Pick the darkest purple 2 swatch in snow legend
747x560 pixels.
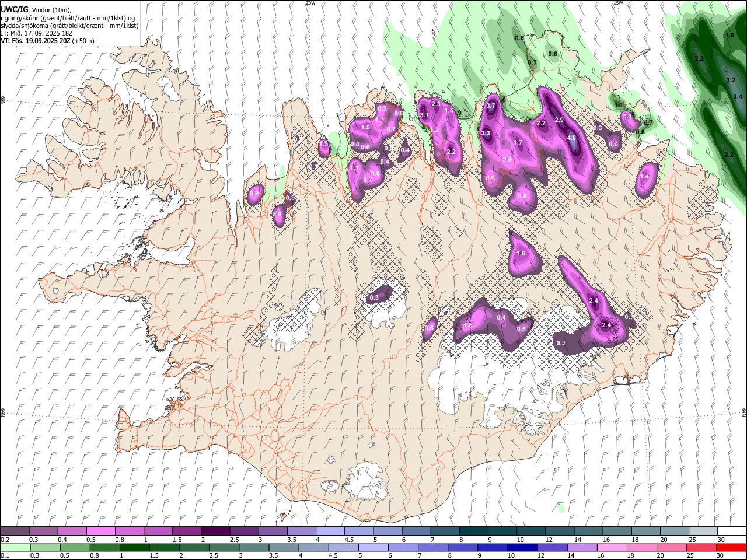point(215,531)
